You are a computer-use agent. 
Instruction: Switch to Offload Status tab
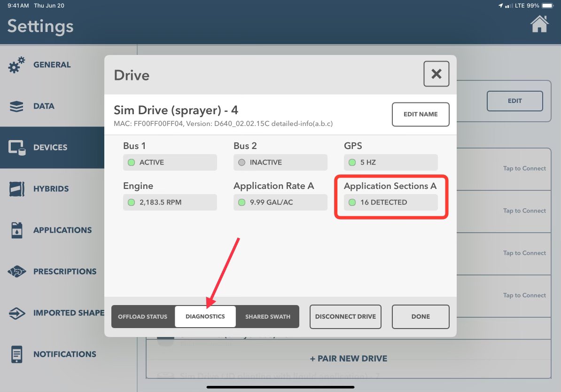point(143,316)
